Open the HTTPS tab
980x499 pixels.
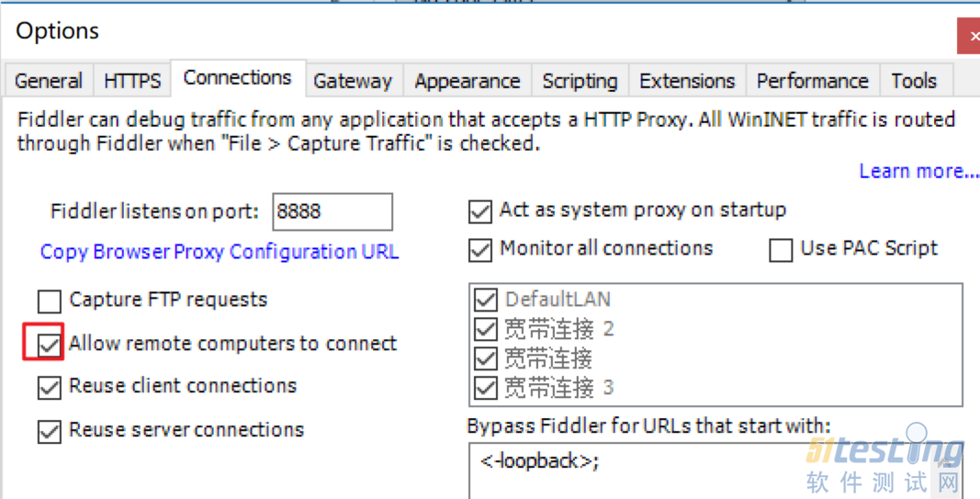(x=132, y=81)
